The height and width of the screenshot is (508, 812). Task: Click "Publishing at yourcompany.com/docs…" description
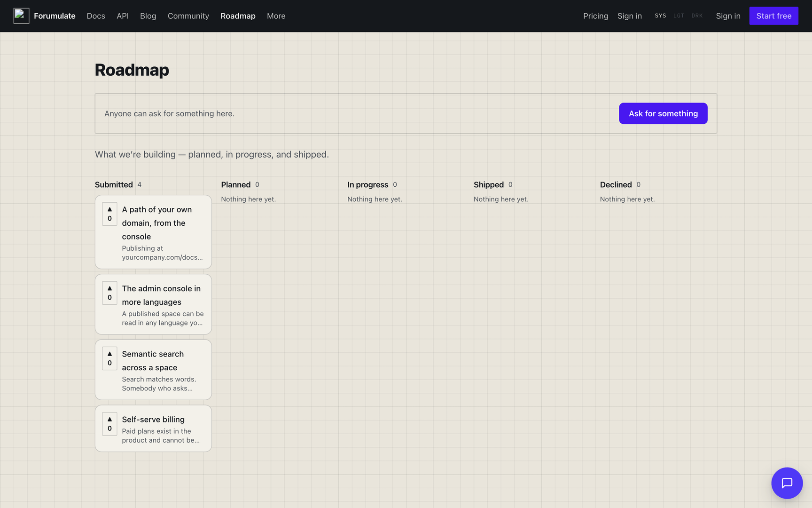point(163,253)
